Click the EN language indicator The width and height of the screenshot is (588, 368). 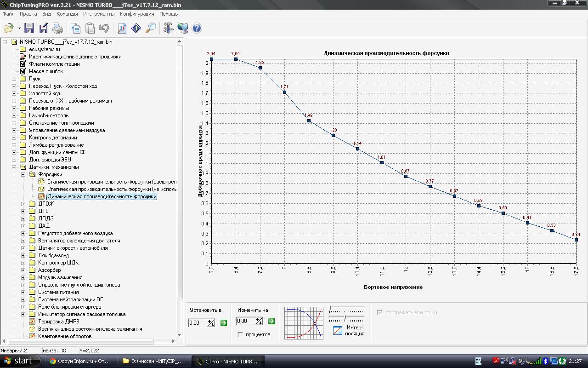pos(478,362)
